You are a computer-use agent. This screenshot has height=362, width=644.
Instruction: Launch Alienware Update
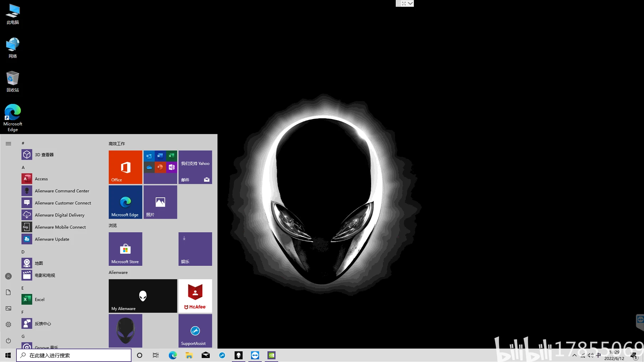(x=52, y=239)
